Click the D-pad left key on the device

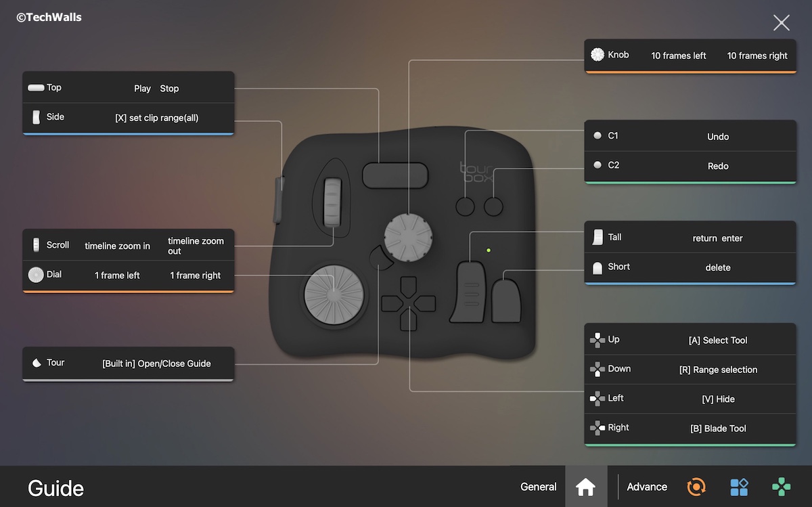click(392, 303)
